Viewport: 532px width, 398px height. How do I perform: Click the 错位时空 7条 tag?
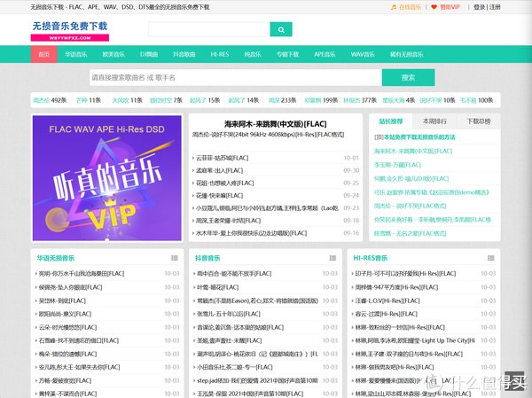point(166,100)
